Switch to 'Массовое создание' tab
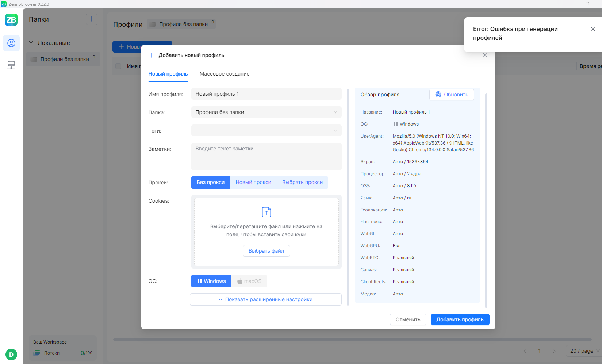The width and height of the screenshot is (602, 364). click(225, 74)
